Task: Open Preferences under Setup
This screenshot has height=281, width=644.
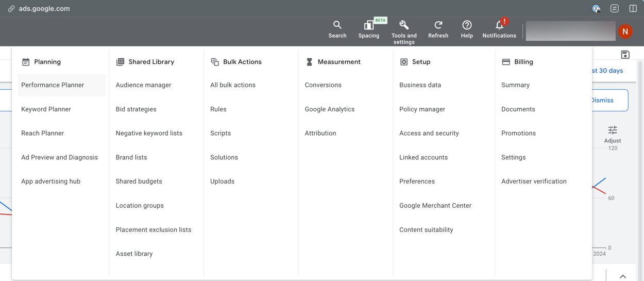Action: 417,181
